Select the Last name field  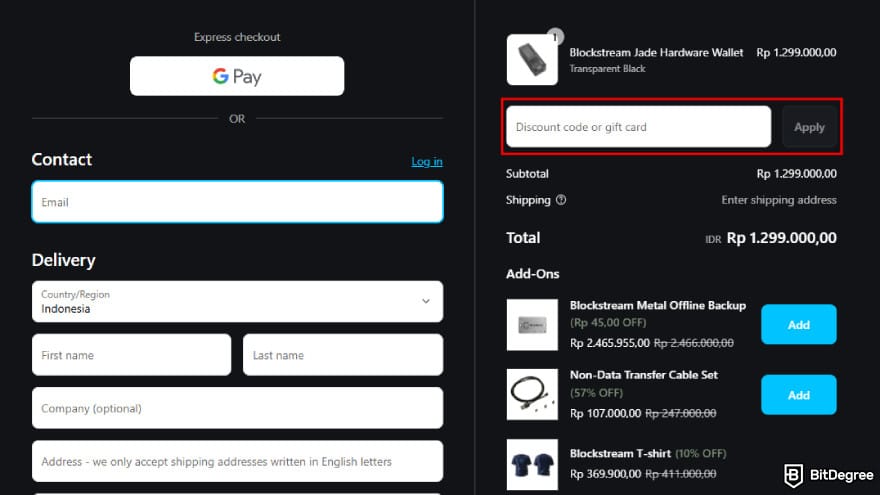pos(343,355)
